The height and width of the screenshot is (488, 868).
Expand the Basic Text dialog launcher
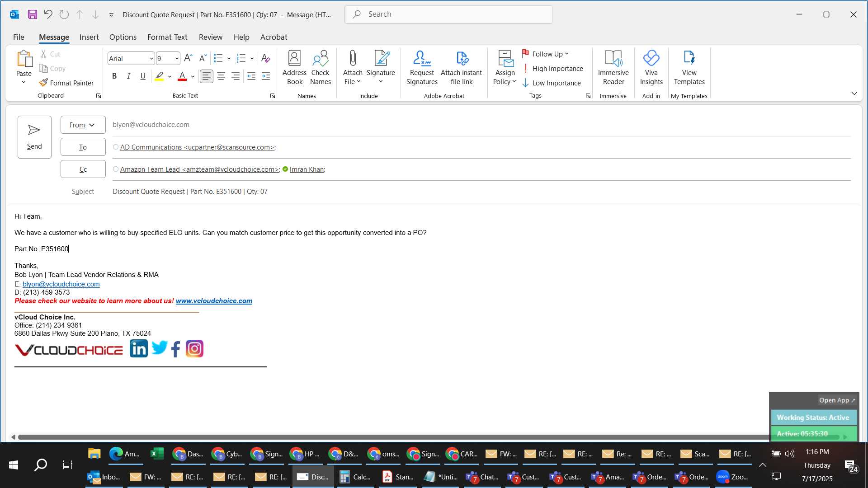pos(273,96)
